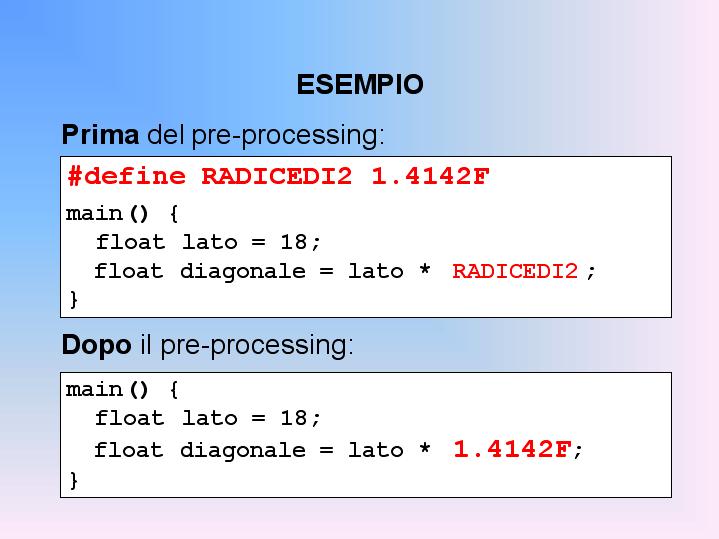
Task: Click the asterisk in the lower code box
Action: (425, 451)
